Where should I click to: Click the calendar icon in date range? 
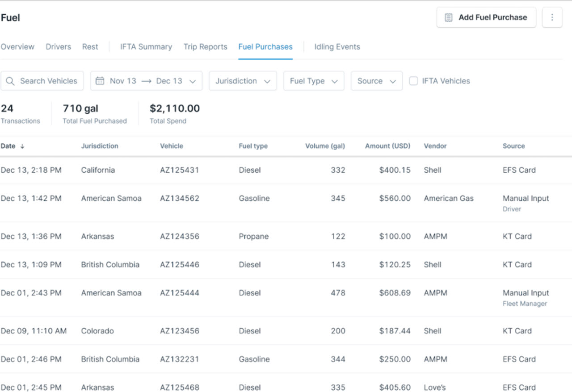point(100,81)
